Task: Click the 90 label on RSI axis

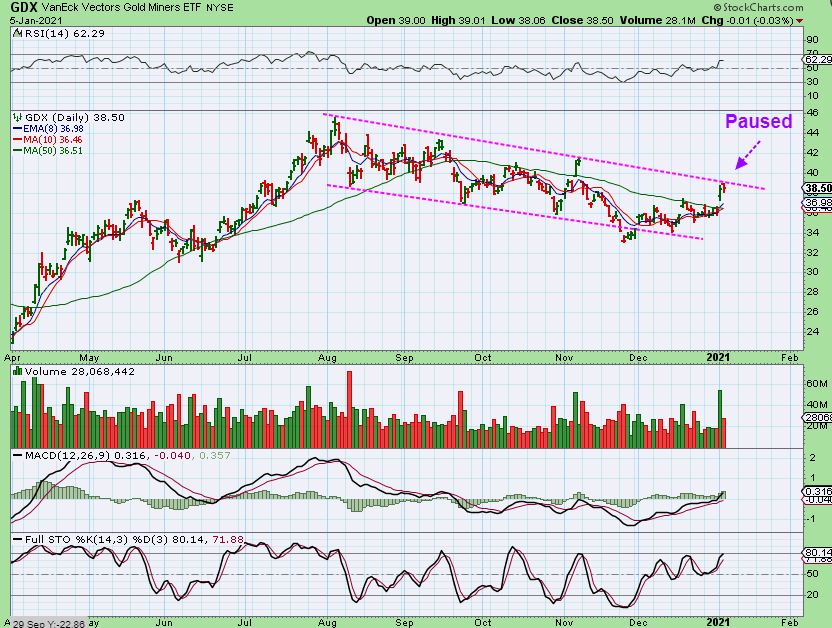Action: pyautogui.click(x=812, y=40)
